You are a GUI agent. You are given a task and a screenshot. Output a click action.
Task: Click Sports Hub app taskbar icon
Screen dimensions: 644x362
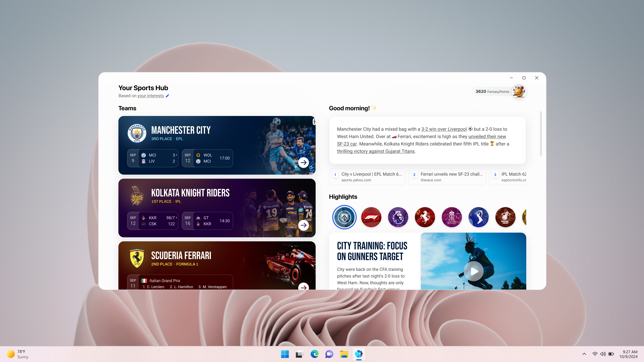coord(359,354)
